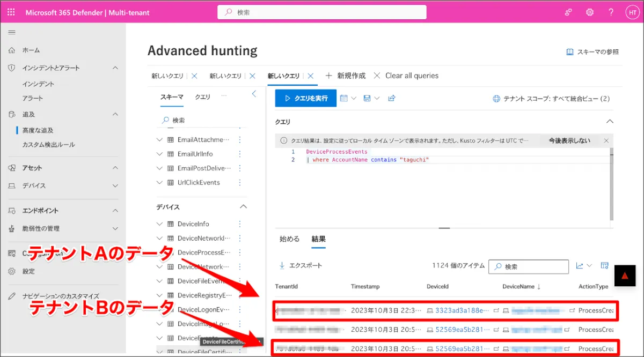
Task: Click the share query icon in toolbar
Action: click(392, 99)
